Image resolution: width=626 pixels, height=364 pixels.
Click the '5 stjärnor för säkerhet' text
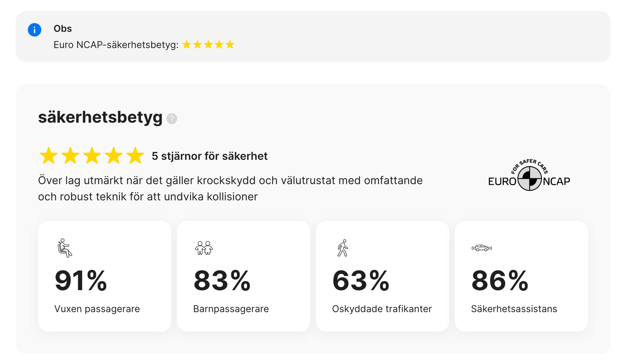pos(210,156)
